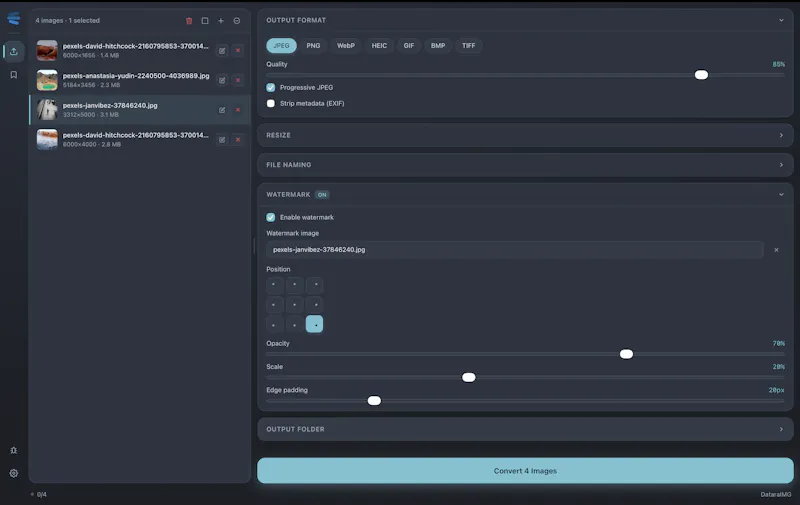Viewport: 800px width, 505px height.
Task: Click the Opacity slider handle
Action: tap(627, 354)
